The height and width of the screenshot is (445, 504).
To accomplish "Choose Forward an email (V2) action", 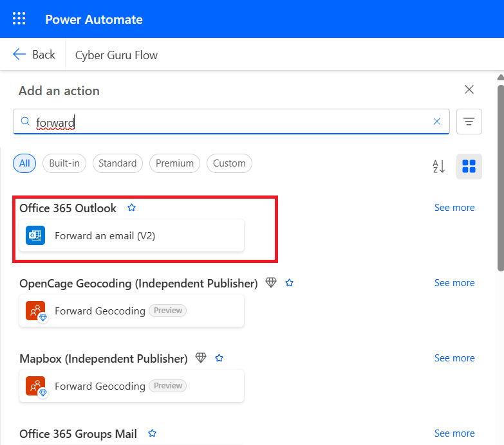I will pyautogui.click(x=131, y=235).
